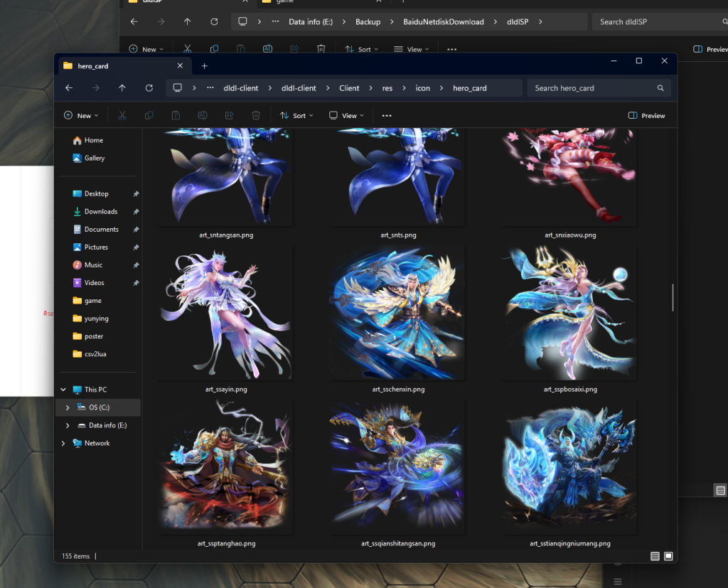728x588 pixels.
Task: Toggle the Preview pane button
Action: 647,115
